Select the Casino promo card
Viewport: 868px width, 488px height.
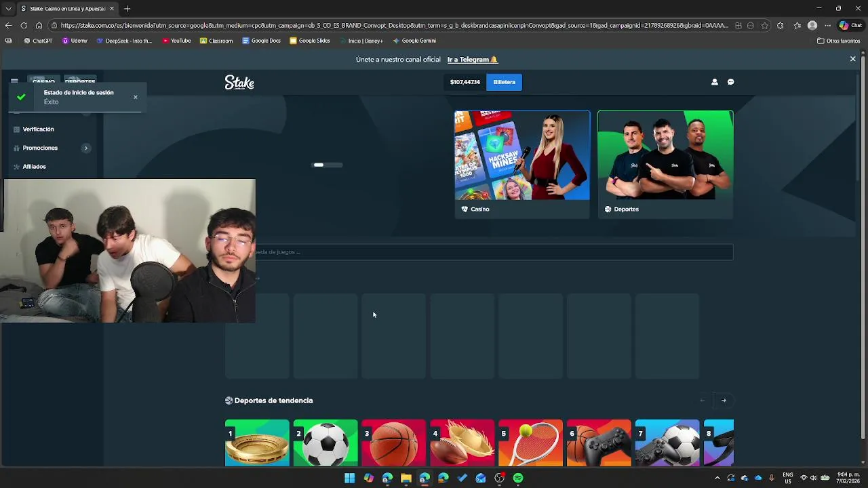tap(522, 164)
